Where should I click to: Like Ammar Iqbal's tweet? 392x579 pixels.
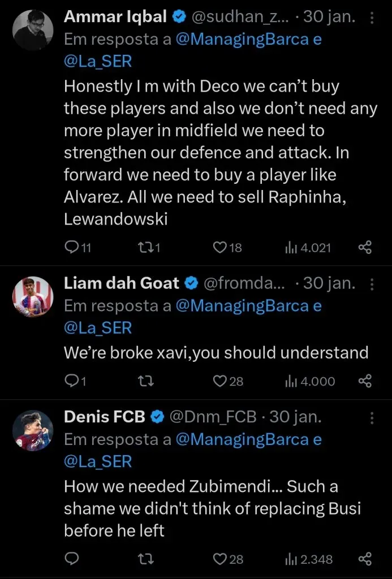220,248
